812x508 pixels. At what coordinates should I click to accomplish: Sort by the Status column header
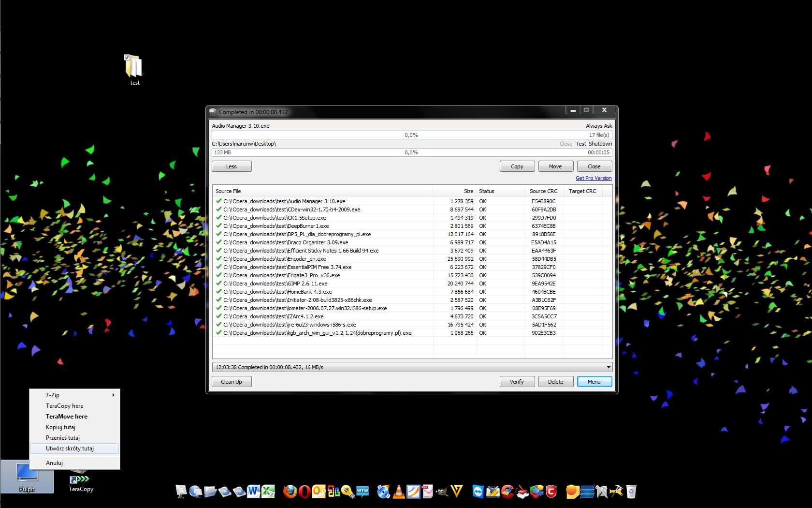[500, 191]
